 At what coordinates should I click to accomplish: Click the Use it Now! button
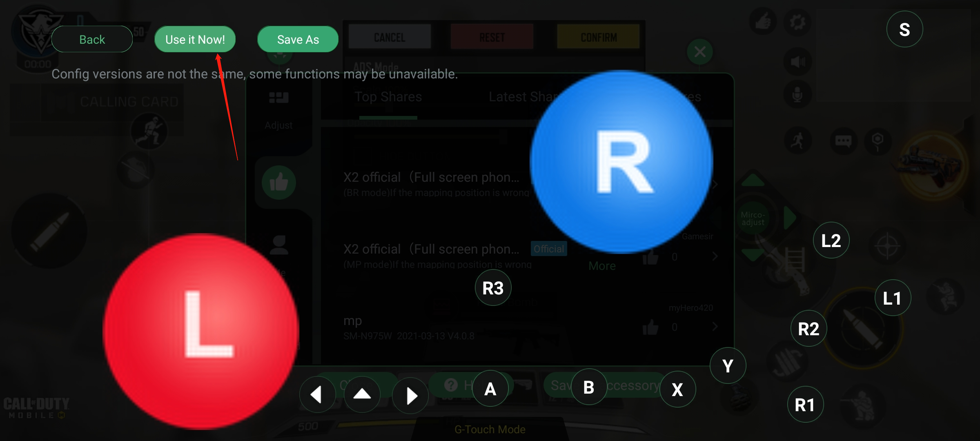(x=195, y=39)
